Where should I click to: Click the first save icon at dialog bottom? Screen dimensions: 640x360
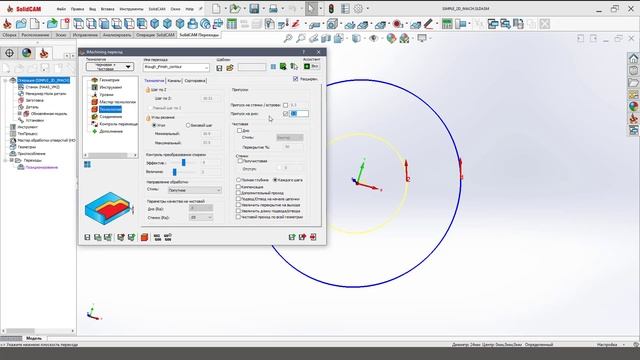point(87,237)
